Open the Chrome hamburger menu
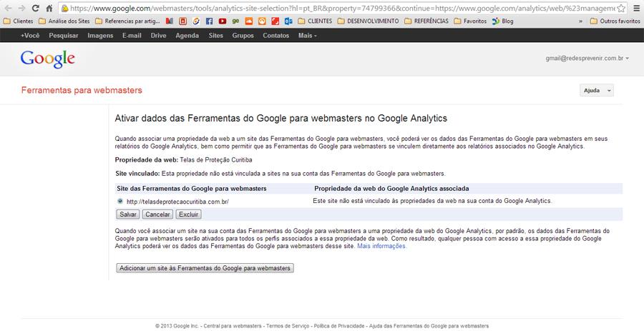The width and height of the screenshot is (644, 331). click(x=637, y=8)
